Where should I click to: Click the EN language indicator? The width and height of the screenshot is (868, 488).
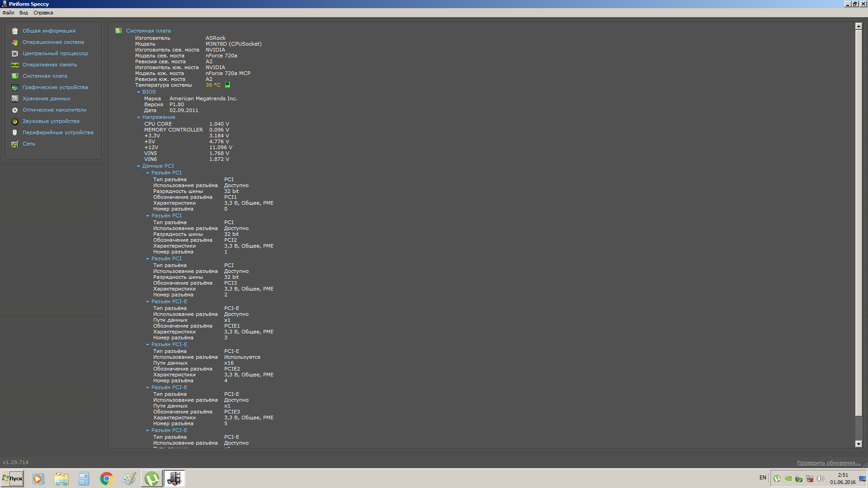pos(763,478)
